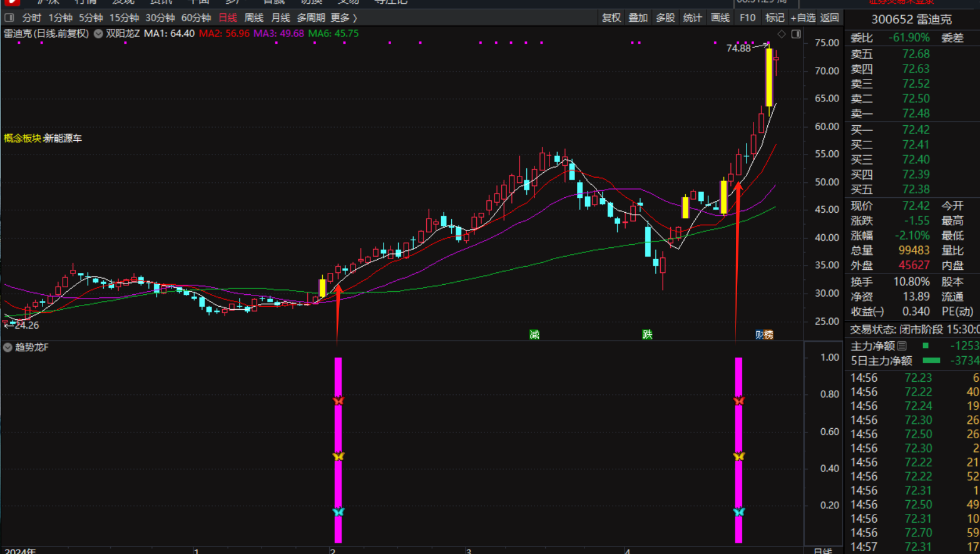The width and height of the screenshot is (980, 554).
Task: Click the 主力净额 detail list icon
Action: tap(902, 346)
